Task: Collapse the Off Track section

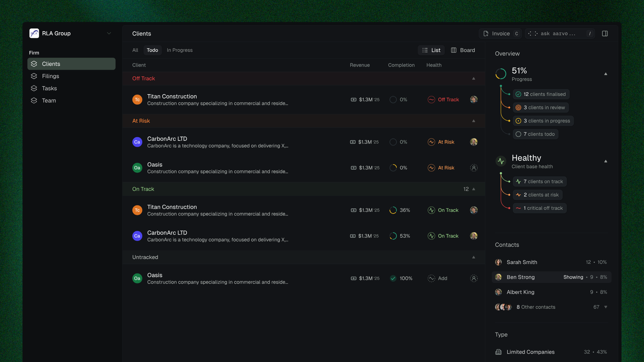Action: pyautogui.click(x=474, y=78)
